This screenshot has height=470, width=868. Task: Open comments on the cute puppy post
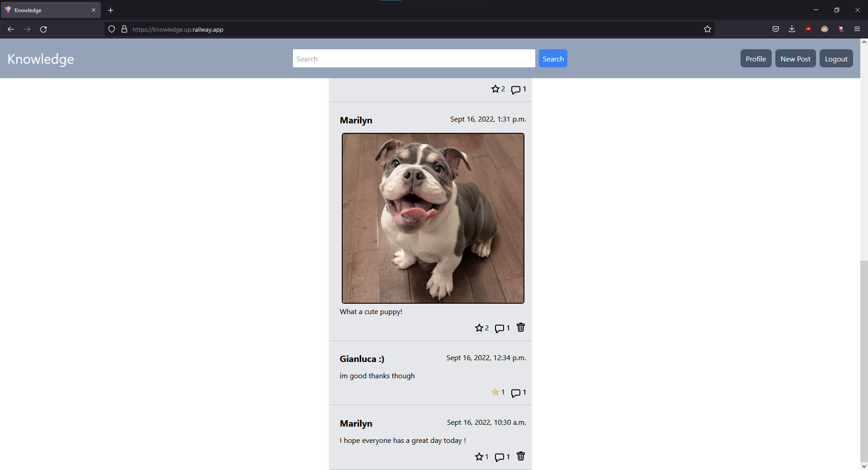(x=499, y=329)
